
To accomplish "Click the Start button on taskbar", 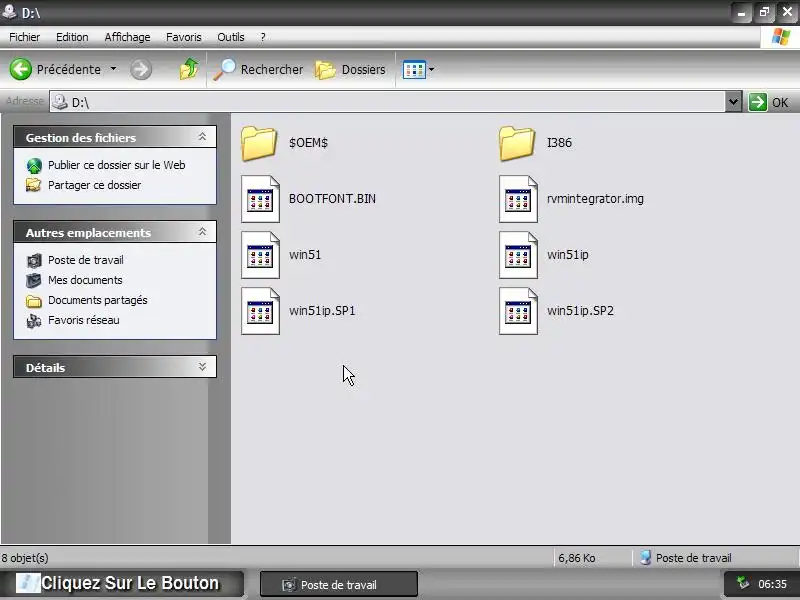I will coord(122,583).
